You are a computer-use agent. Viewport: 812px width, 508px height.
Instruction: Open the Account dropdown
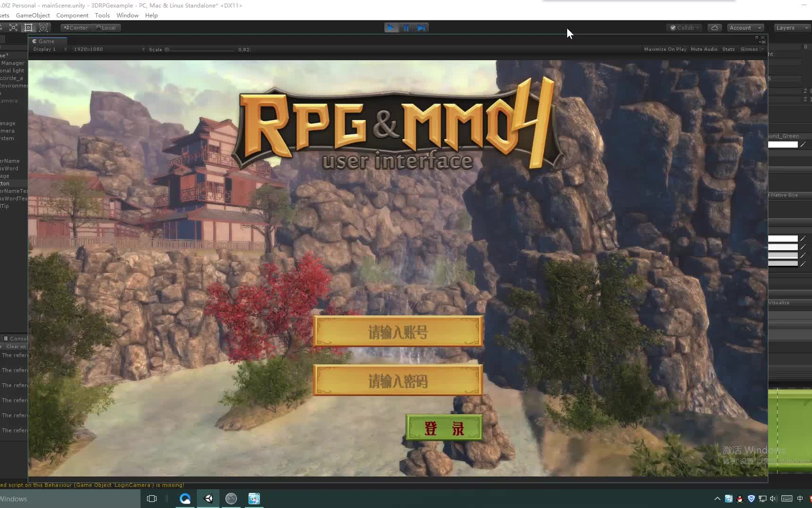[745, 28]
